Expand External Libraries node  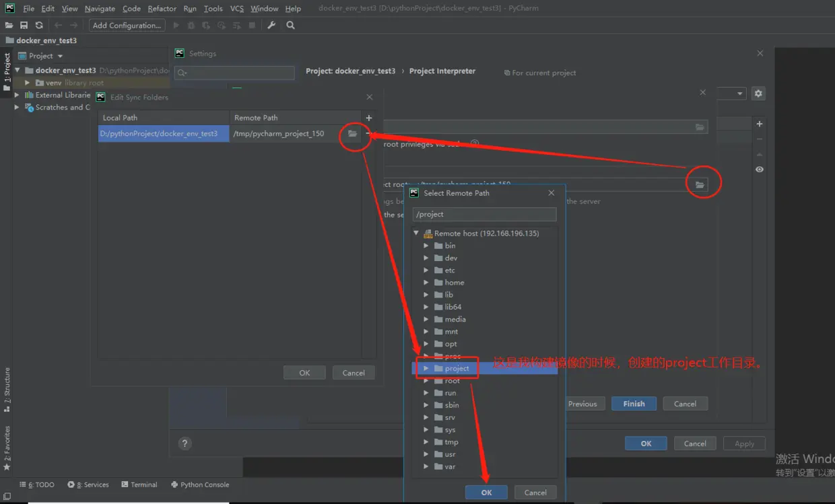tap(18, 95)
